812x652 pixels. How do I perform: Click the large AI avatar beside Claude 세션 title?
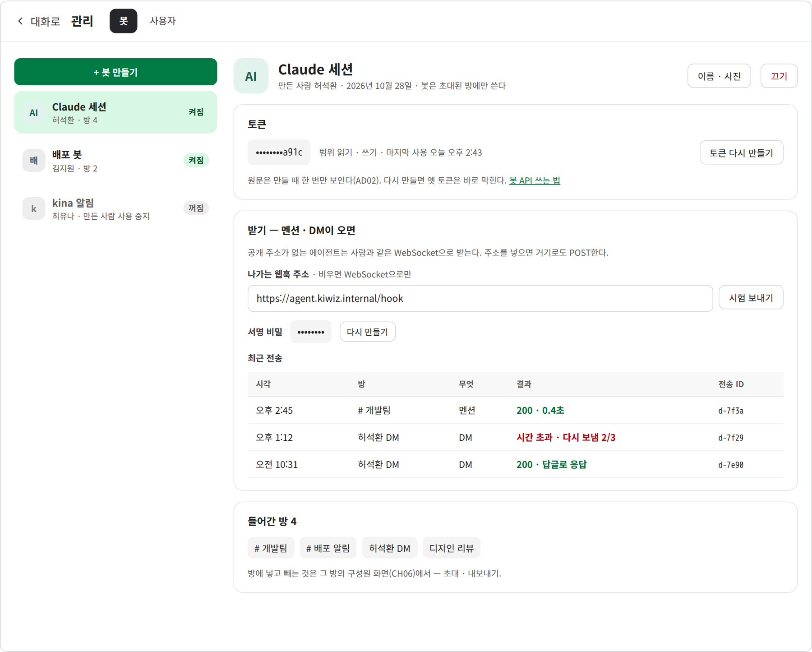coord(251,76)
